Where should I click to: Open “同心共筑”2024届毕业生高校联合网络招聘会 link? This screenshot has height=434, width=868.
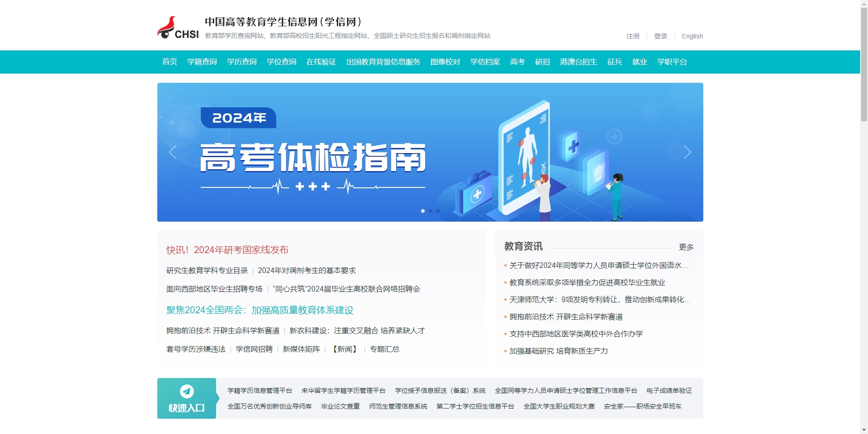point(347,289)
